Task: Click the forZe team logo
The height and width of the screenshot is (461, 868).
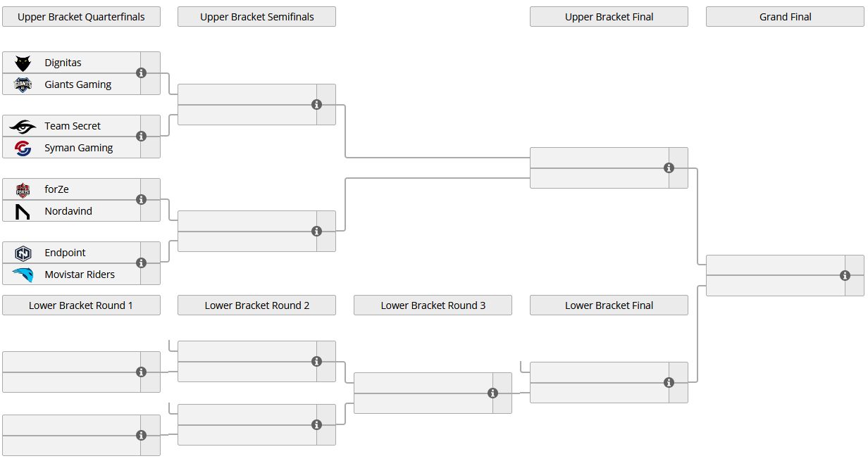Action: click(x=23, y=190)
